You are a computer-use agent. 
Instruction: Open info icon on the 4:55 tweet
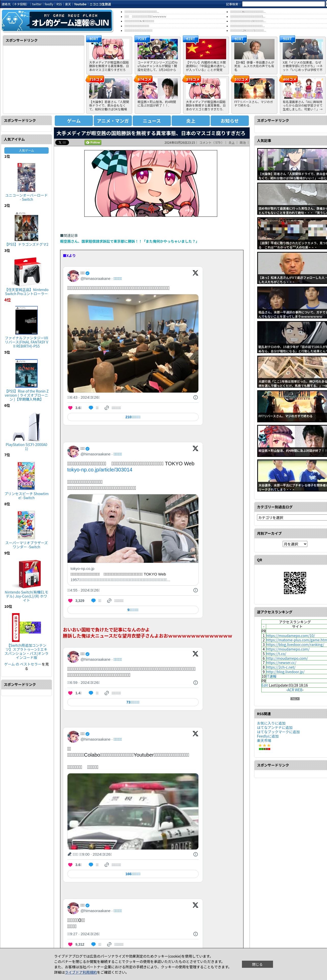(195, 590)
